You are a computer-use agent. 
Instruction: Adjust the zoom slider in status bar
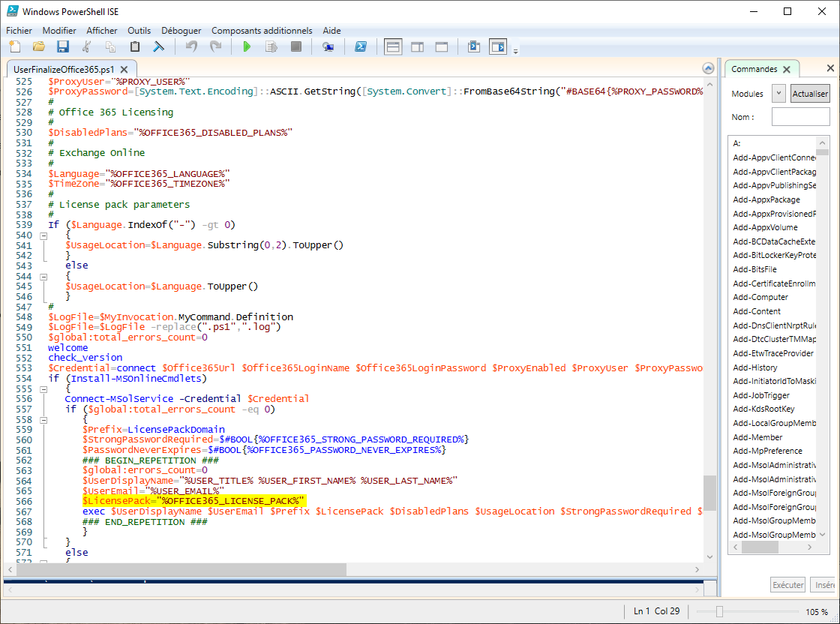[719, 611]
